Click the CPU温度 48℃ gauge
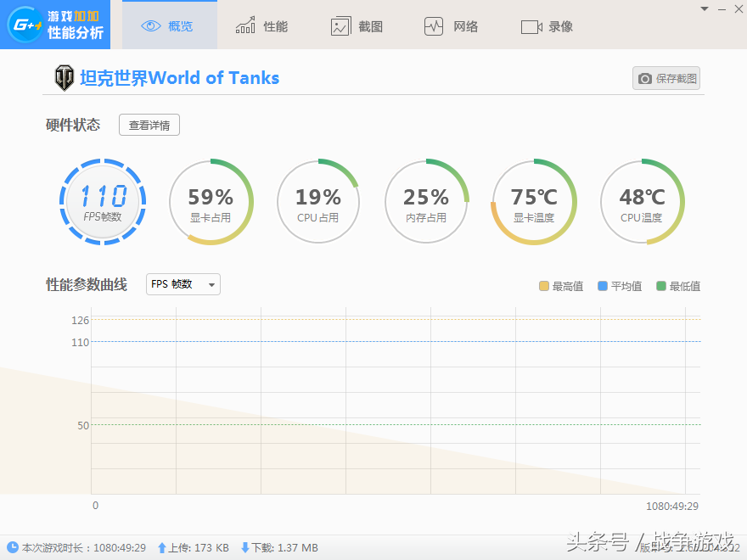 [642, 202]
